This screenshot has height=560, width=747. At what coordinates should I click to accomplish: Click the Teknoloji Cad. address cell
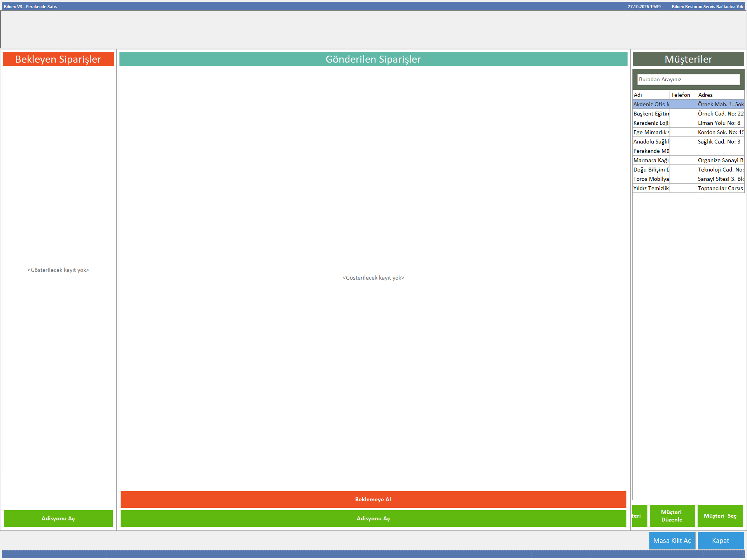(x=721, y=170)
